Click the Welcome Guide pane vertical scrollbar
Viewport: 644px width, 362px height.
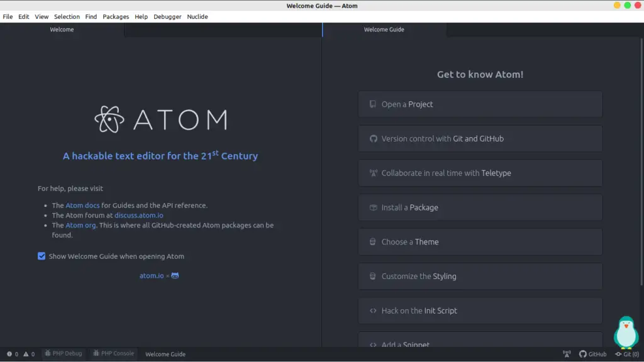point(641,162)
